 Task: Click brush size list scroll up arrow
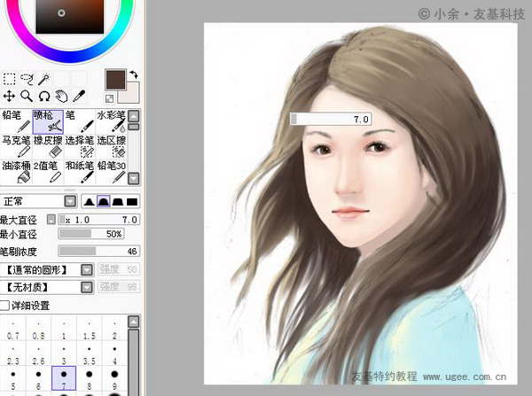134,322
